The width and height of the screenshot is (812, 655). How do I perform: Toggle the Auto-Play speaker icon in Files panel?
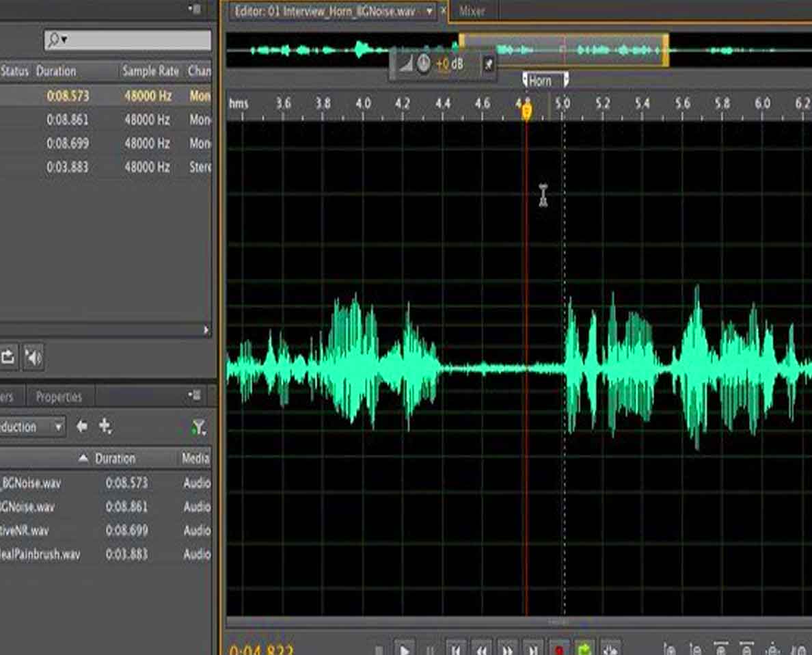click(33, 357)
